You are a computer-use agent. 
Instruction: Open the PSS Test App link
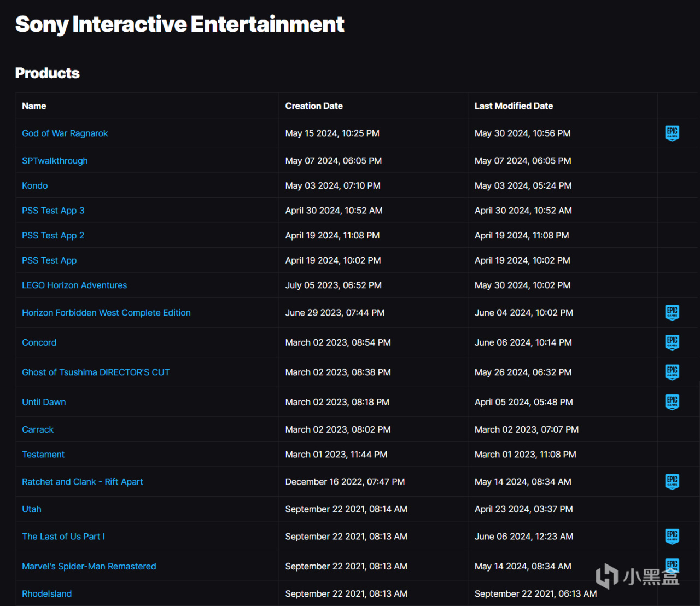49,260
